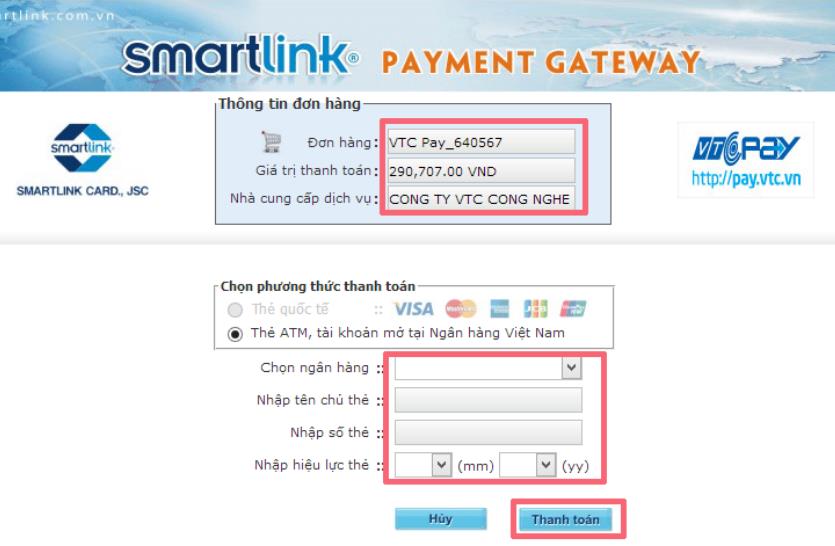Click the UnionPay card logo
The height and width of the screenshot is (546, 835).
[573, 308]
